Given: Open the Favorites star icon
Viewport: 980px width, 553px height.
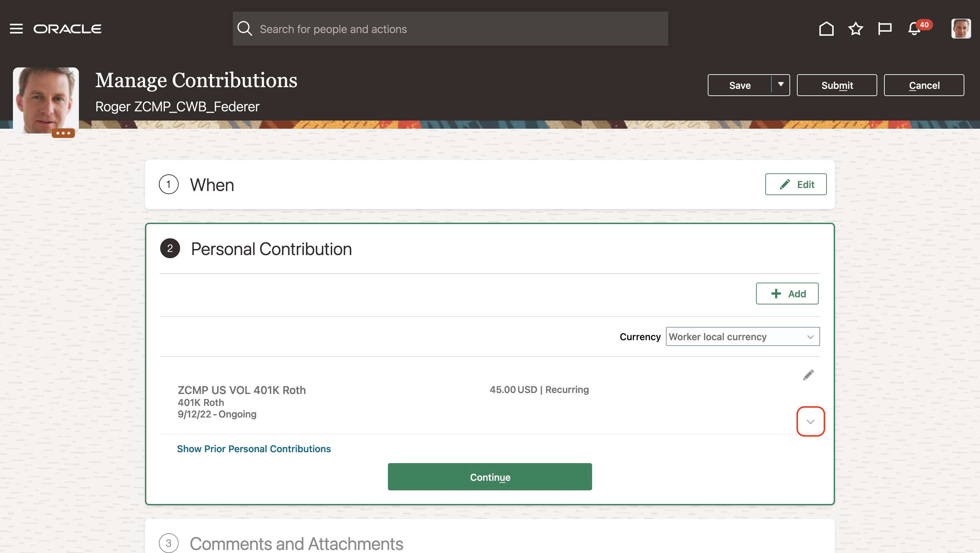Looking at the screenshot, I should pos(855,29).
